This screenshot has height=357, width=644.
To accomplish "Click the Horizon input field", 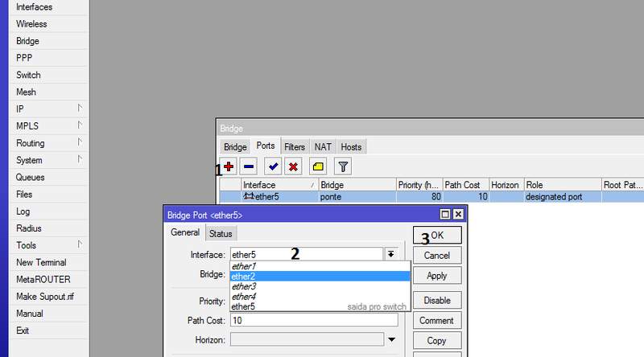I will pyautogui.click(x=308, y=340).
